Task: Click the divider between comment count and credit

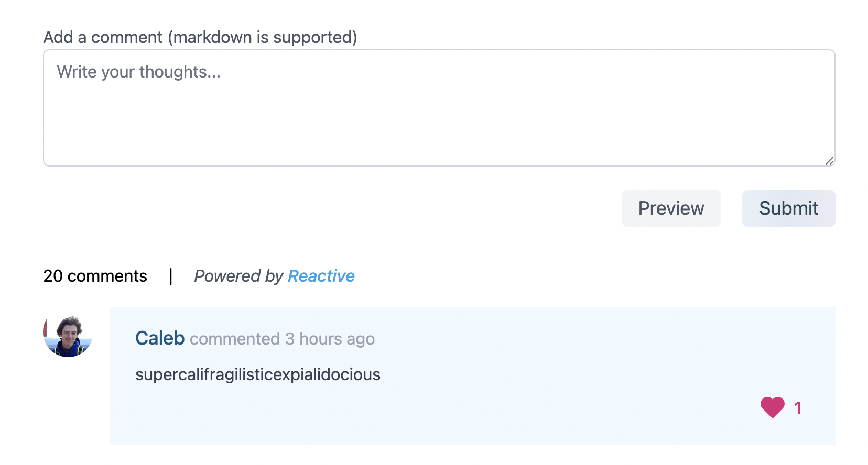Action: coord(171,276)
